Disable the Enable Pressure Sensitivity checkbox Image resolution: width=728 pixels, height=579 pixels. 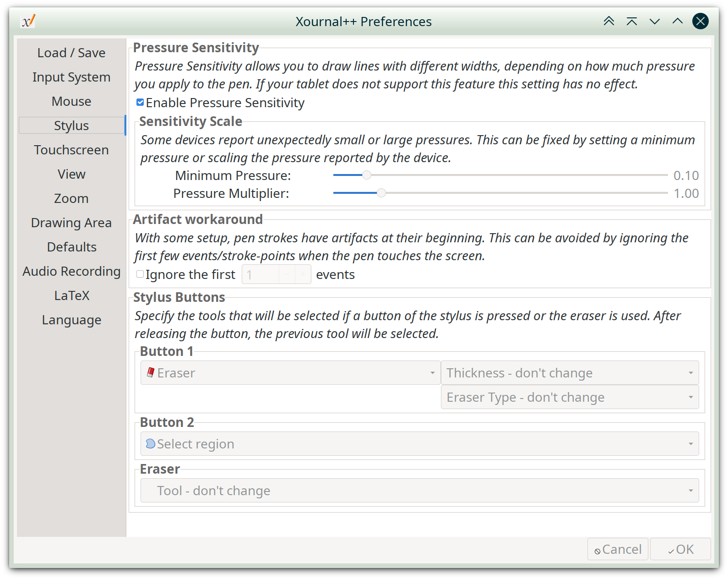coord(140,103)
